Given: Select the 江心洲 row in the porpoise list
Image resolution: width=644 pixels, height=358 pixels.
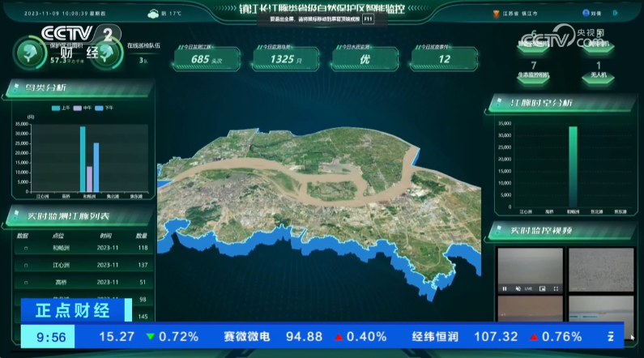Looking at the screenshot, I should tap(83, 265).
